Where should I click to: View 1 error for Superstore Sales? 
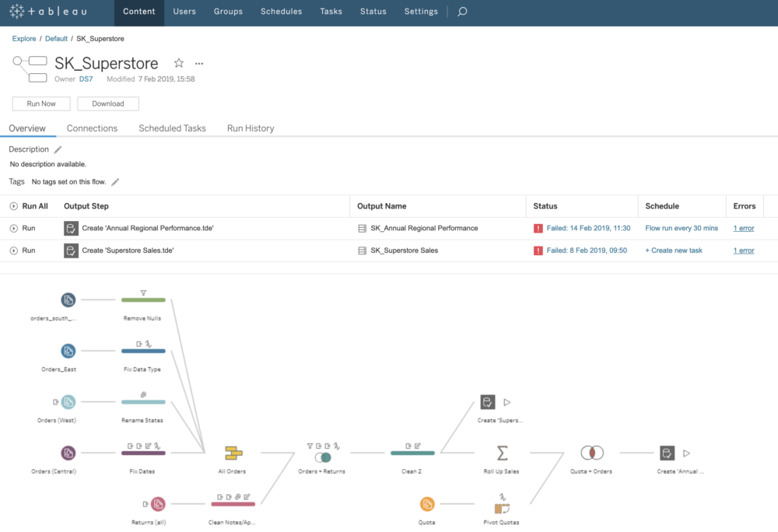(743, 250)
